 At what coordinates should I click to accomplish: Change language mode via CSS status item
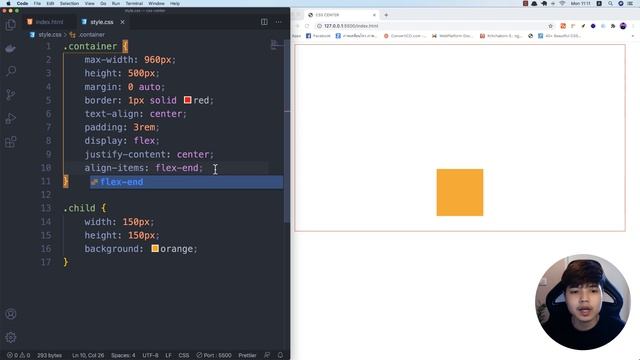point(184,355)
